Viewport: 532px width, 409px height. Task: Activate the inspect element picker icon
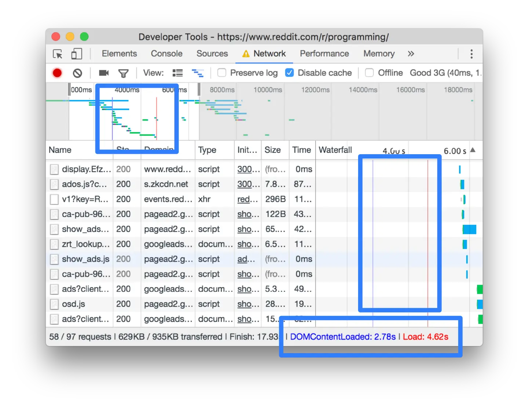pyautogui.click(x=58, y=54)
